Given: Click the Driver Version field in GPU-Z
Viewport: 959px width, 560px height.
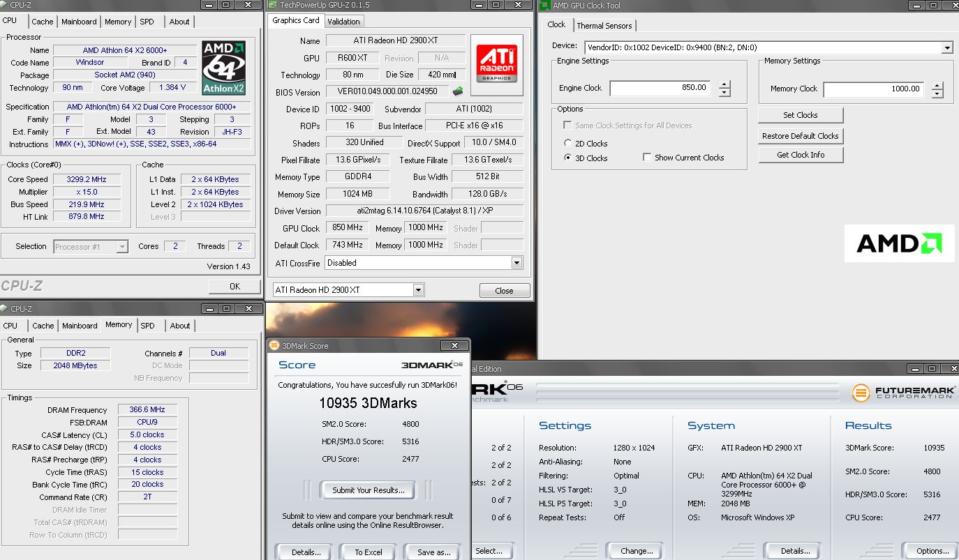Looking at the screenshot, I should coord(424,211).
